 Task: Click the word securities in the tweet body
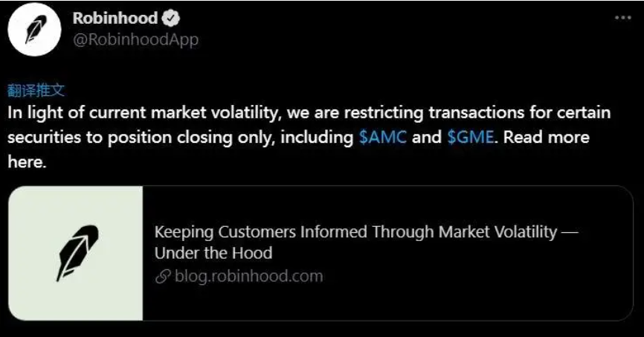(x=45, y=138)
